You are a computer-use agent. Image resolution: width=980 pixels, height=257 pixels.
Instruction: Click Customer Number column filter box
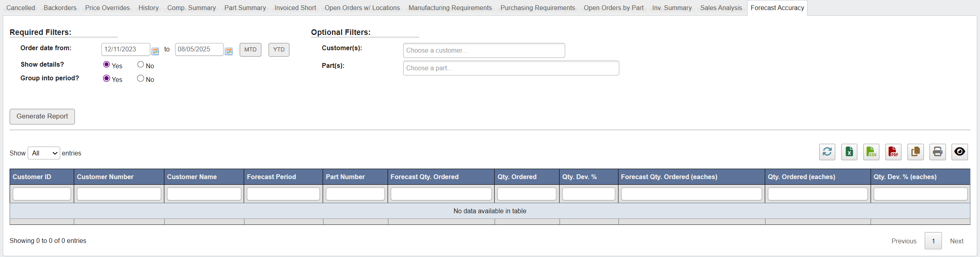(119, 194)
